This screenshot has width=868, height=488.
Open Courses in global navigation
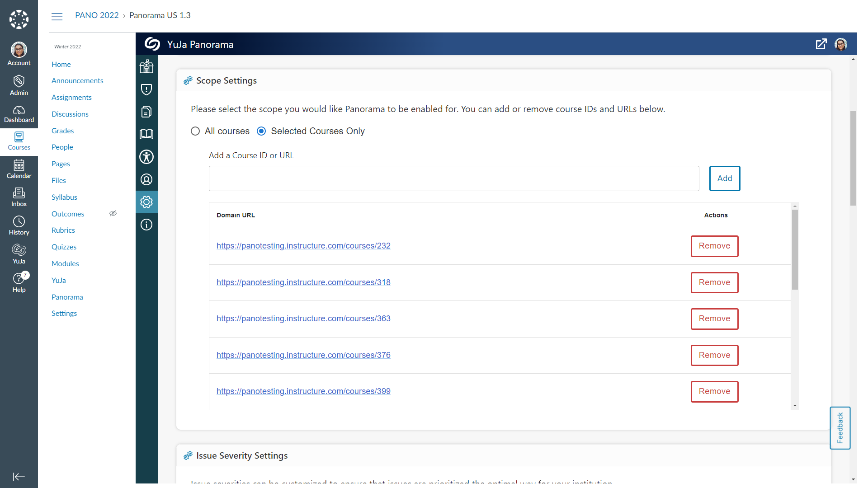[19, 141]
